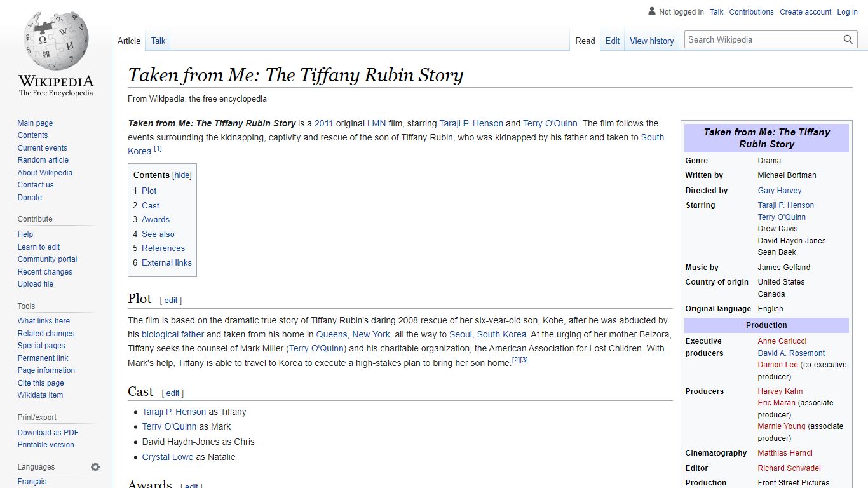
Task: Open Wikidata item
Action: (40, 395)
